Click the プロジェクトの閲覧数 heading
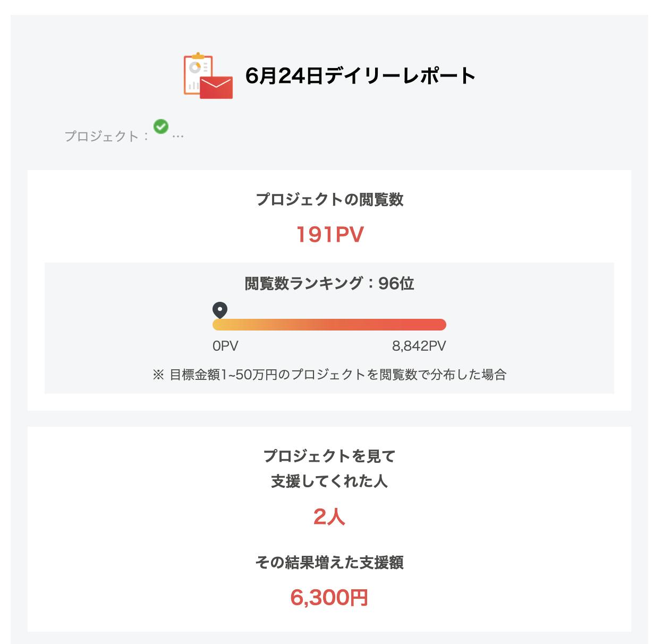Viewport: 662px width, 644px height. [329, 200]
